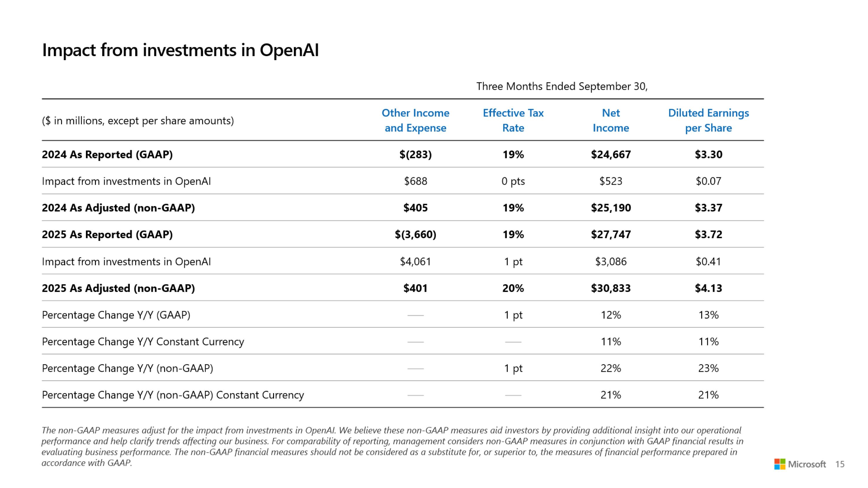868x488 pixels.
Task: Click the Microsoft logo icon
Action: point(779,464)
